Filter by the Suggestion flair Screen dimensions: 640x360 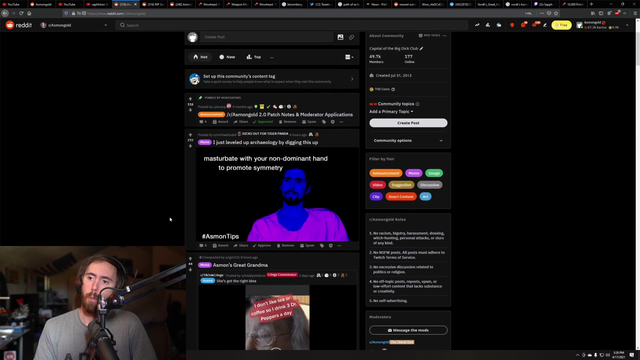[x=401, y=185]
